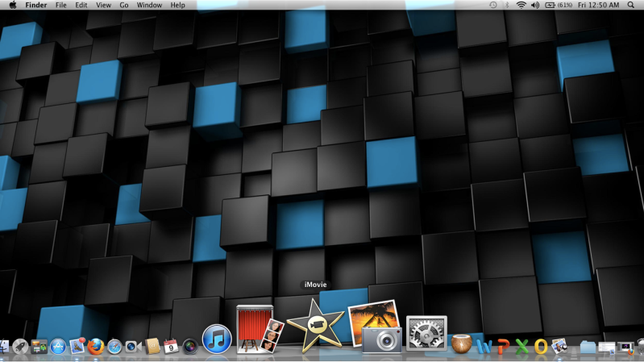The width and height of the screenshot is (644, 362).
Task: Launch Photo Booth from the dock
Action: coord(258,329)
